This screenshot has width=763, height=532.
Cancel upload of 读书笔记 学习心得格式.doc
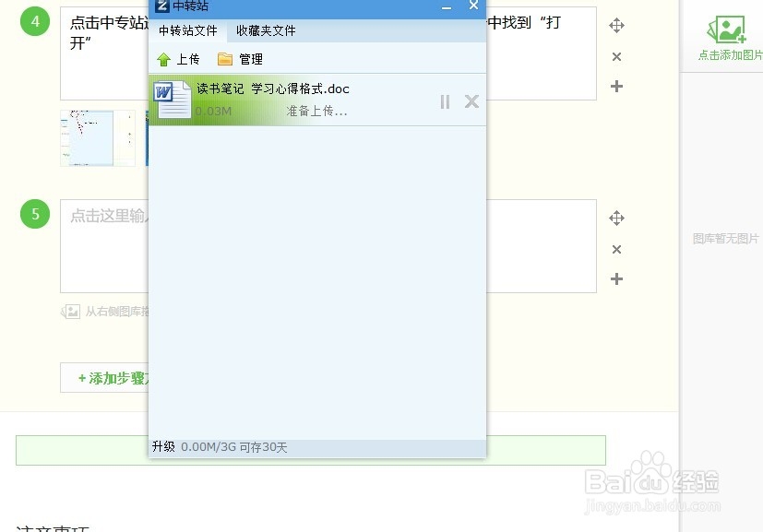(x=471, y=101)
